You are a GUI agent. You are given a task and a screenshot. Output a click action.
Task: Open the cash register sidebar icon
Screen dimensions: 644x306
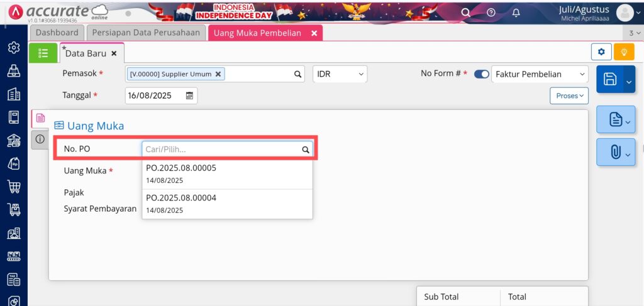tap(14, 71)
